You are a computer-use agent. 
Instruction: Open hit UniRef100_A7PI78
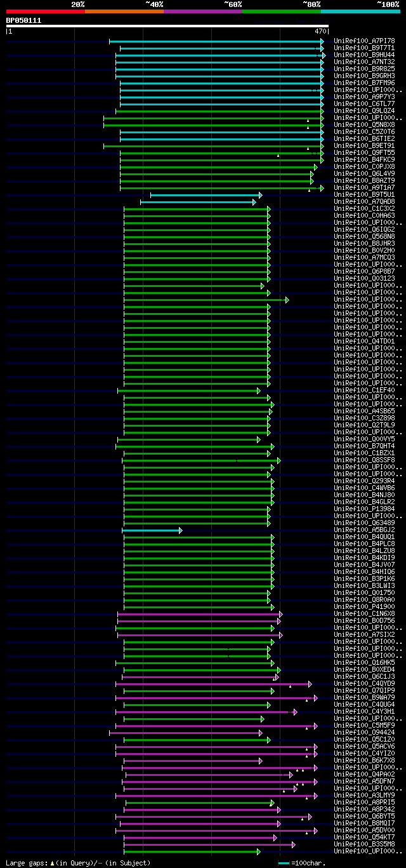364,41
